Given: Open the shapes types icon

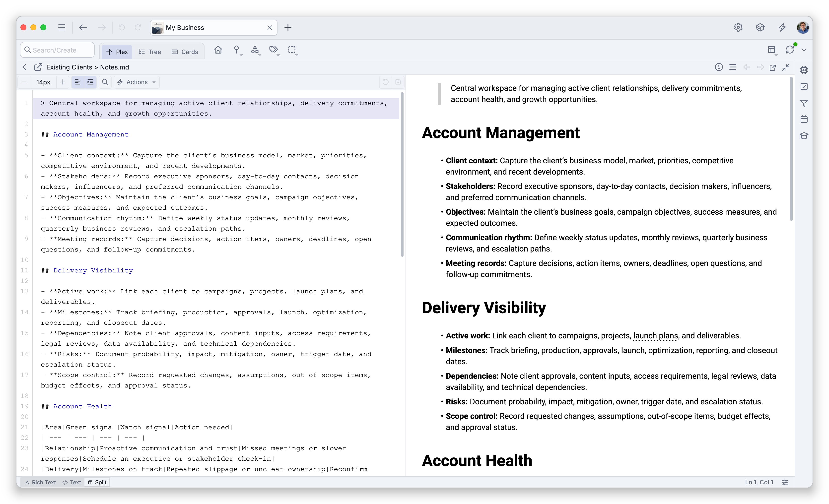Looking at the screenshot, I should tap(255, 50).
